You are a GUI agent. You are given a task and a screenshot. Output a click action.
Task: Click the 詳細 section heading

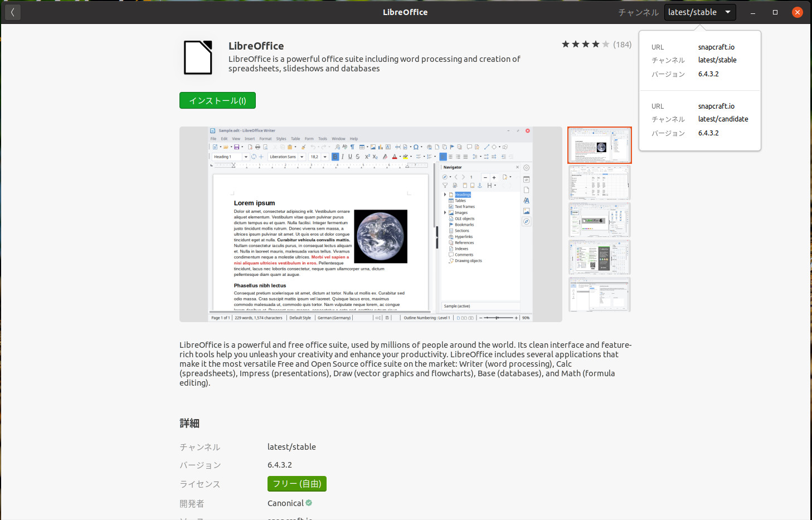189,424
